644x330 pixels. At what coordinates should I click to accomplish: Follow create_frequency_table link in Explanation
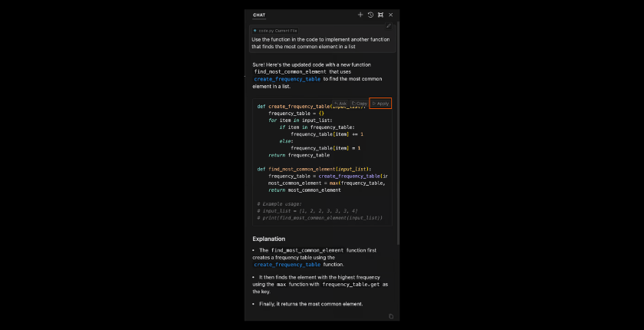click(x=287, y=264)
